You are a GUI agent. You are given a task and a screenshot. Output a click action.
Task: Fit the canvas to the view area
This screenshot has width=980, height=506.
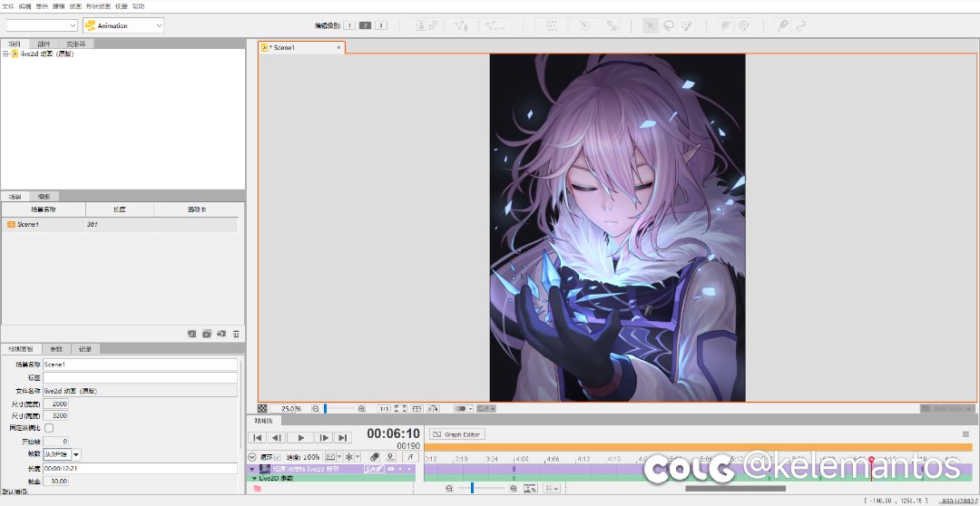pos(401,409)
